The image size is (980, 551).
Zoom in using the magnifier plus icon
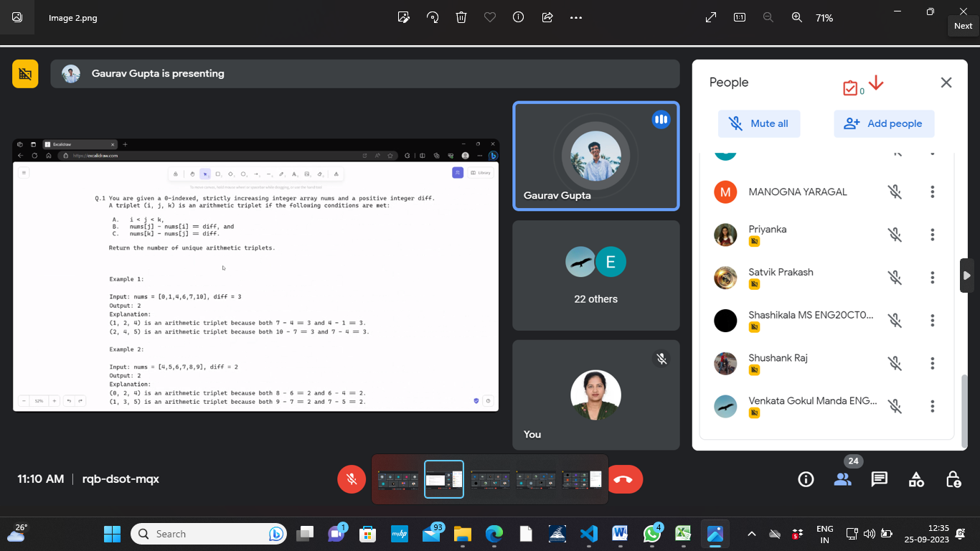click(796, 17)
